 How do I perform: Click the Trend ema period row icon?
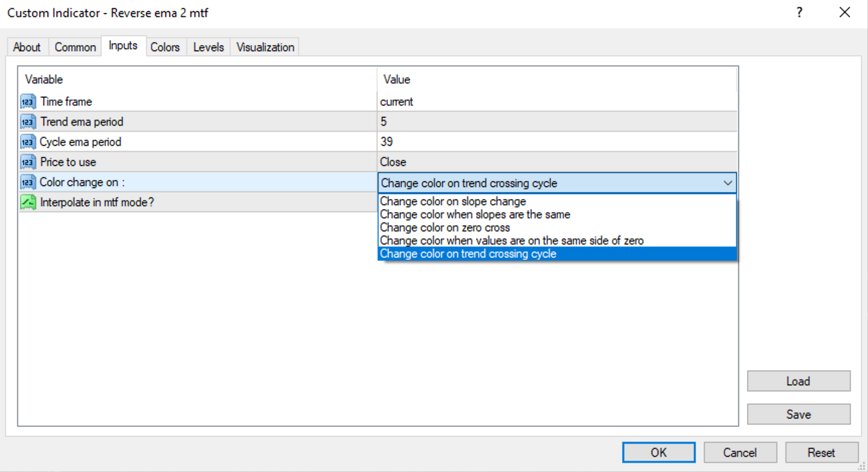click(28, 122)
